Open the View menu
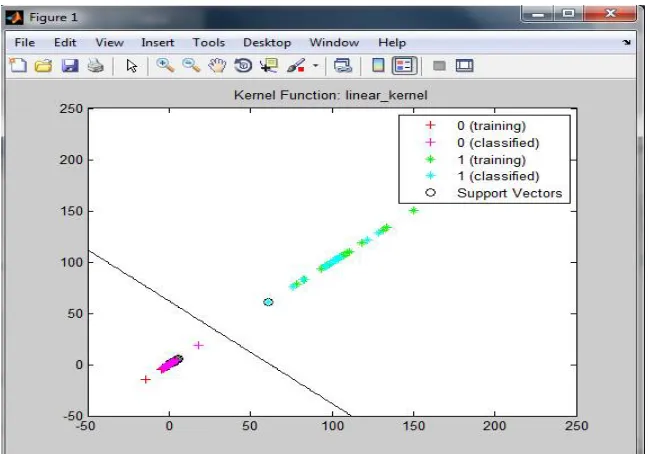The image size is (650, 454). pos(109,42)
